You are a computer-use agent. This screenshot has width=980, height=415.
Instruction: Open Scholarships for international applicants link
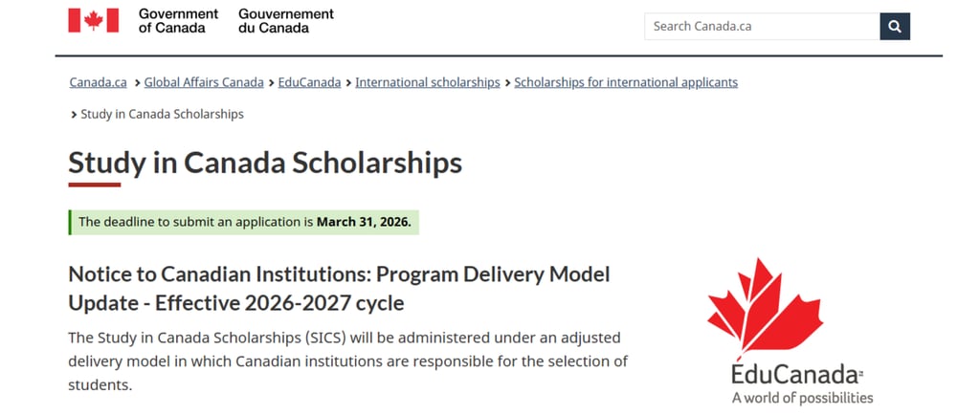point(626,82)
